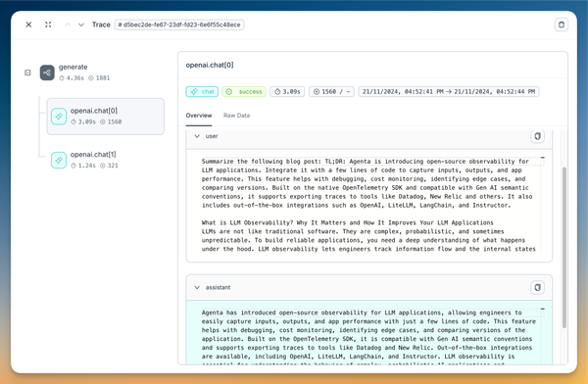Click the openai.chat[0] sparkle icon

click(x=59, y=117)
